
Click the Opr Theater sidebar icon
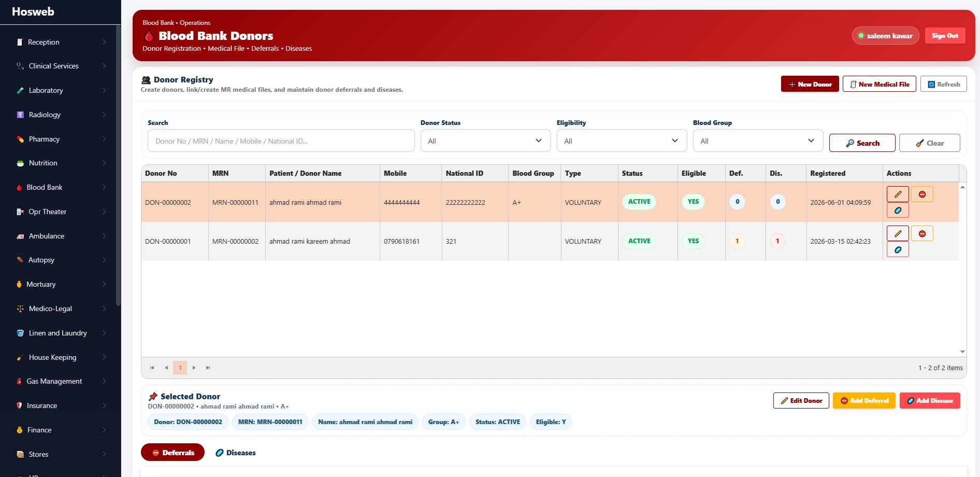[x=20, y=212]
